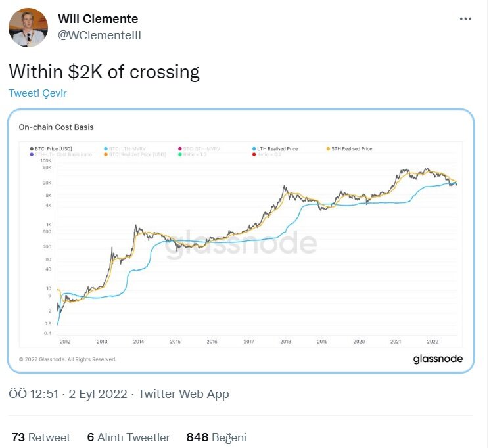Open the 6 Alıntı Tweetler list
This screenshot has width=491, height=448.
pos(128,437)
